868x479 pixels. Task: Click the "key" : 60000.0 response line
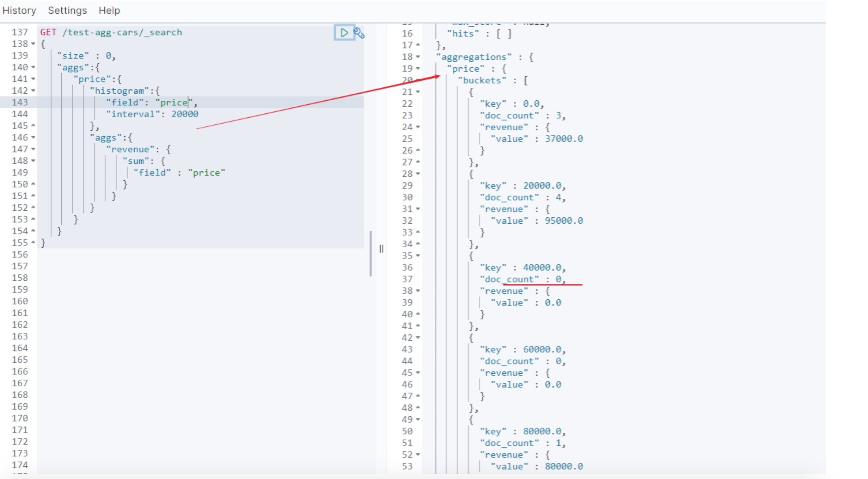523,349
